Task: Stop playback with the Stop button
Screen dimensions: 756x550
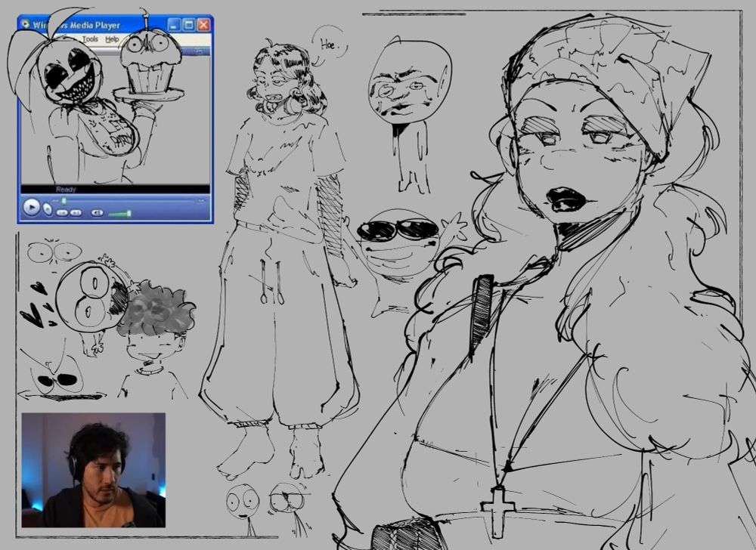Action: point(47,209)
